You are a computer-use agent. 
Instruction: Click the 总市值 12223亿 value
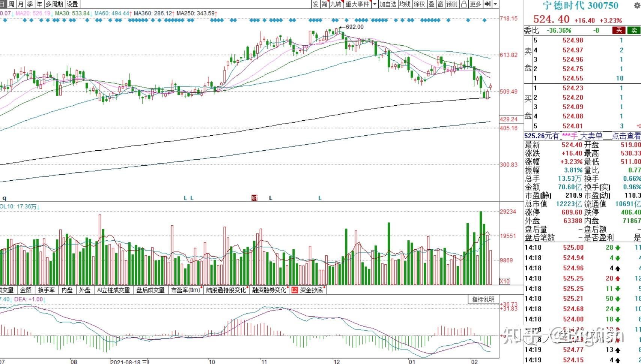click(x=569, y=204)
